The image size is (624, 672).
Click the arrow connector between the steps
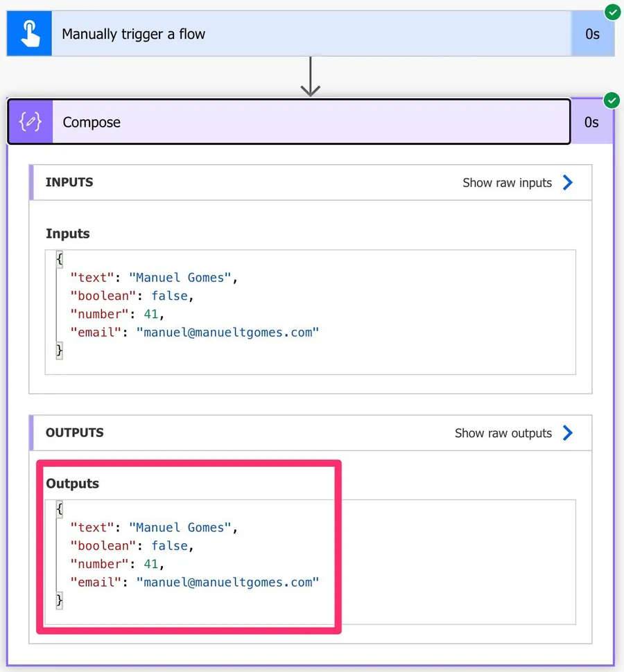pos(311,77)
